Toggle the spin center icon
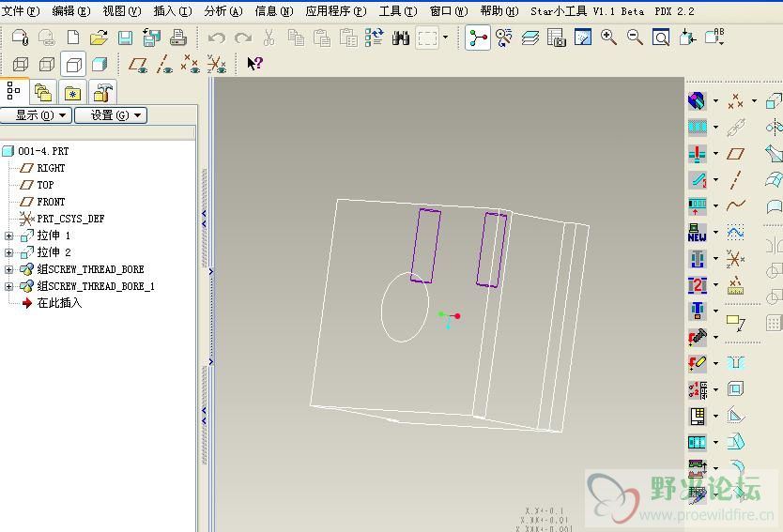Image resolution: width=783 pixels, height=532 pixels. point(477,38)
